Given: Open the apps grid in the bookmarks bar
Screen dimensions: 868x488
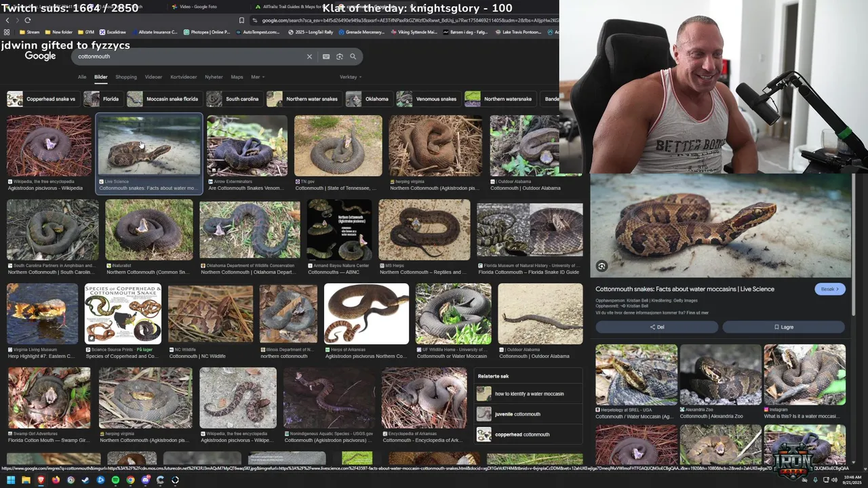Looking at the screenshot, I should tap(7, 32).
